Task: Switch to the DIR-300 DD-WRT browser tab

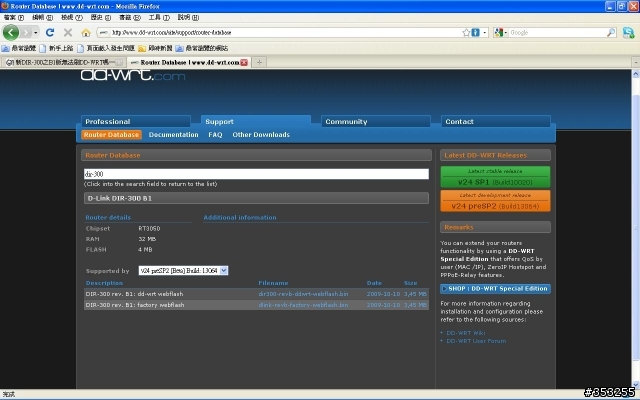Action: (62, 62)
